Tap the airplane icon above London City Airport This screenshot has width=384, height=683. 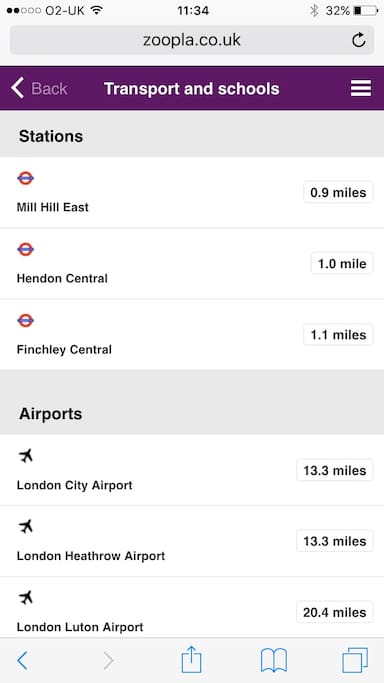tap(26, 456)
